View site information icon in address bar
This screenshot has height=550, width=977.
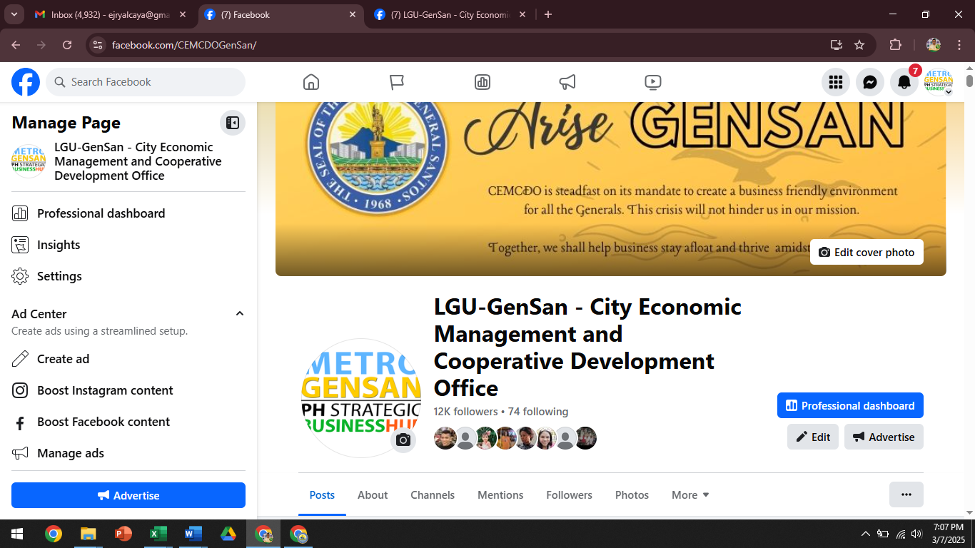[97, 45]
